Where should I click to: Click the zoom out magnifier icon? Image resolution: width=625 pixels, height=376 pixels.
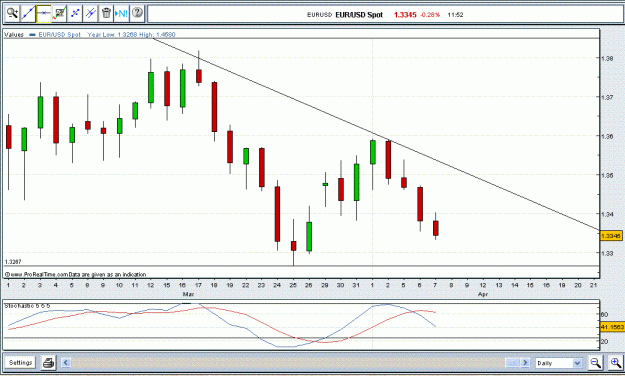(x=596, y=363)
